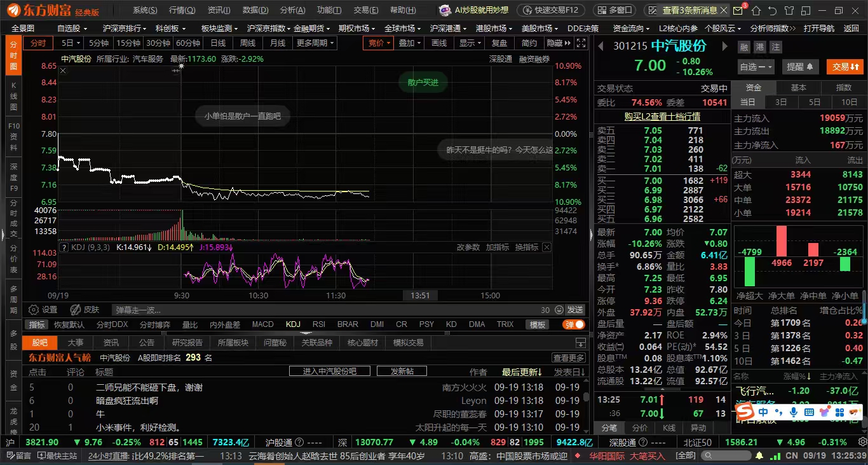Click the status bar notification bell
Screen dimensions: 868x465
[759, 455]
